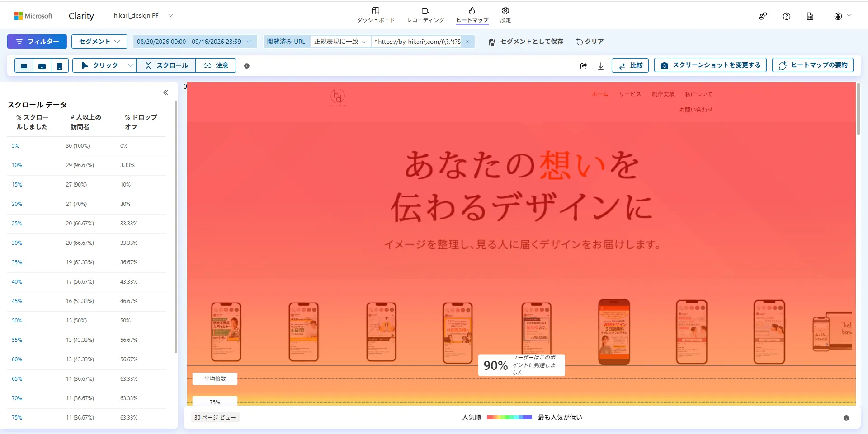
Task: Click the popularity color gradient legend
Action: [509, 417]
